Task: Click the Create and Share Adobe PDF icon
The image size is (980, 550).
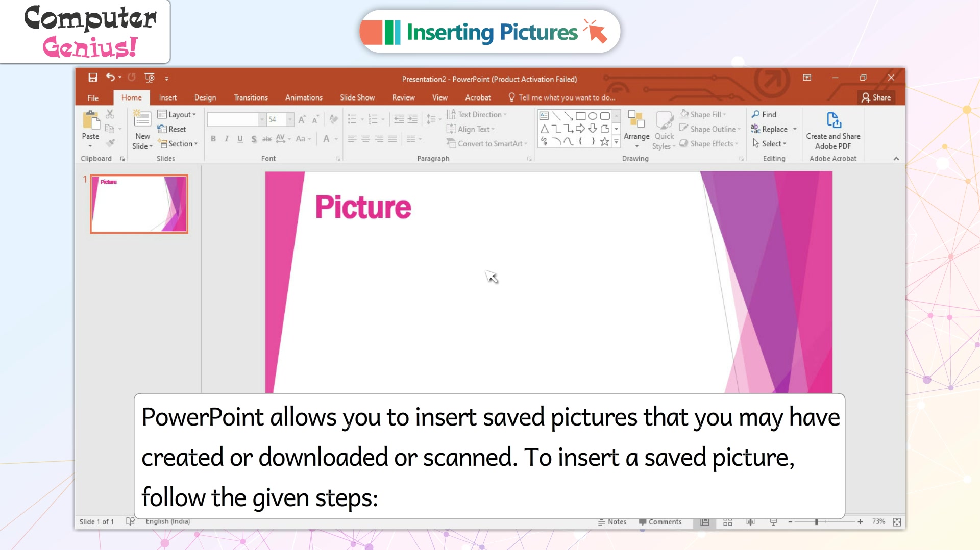Action: (x=834, y=121)
